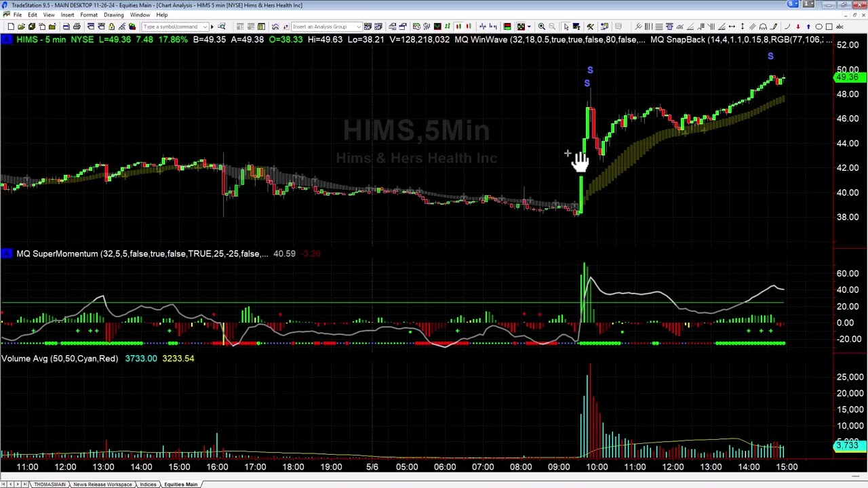Open the Drawing menu
Screen dimensions: 868x488
114,15
